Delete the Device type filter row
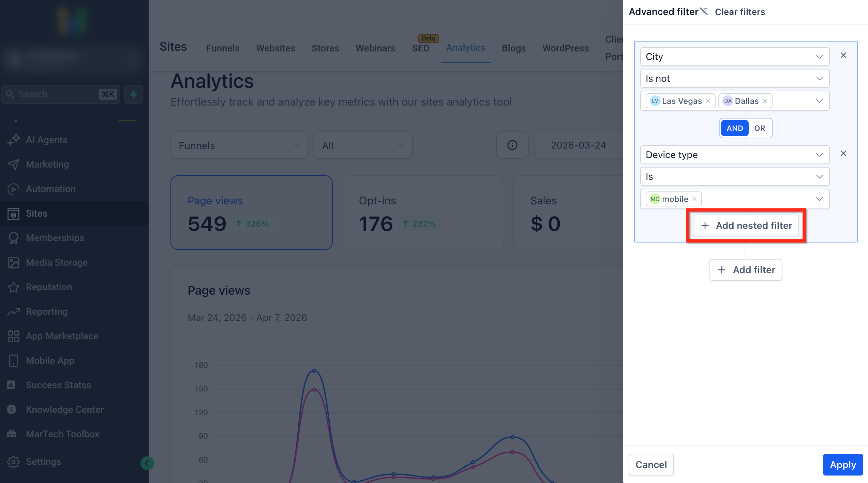This screenshot has width=868, height=483. click(x=843, y=154)
